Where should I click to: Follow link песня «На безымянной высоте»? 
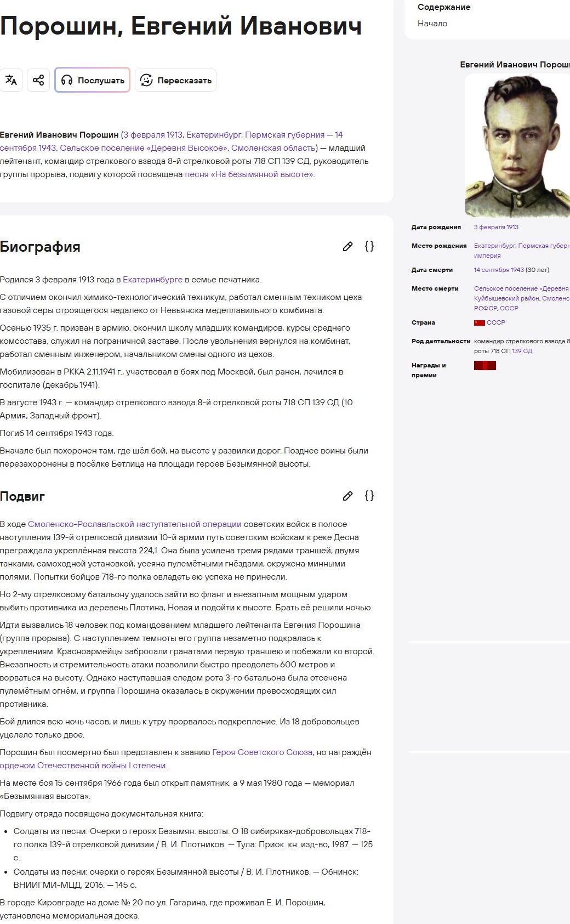[x=249, y=174]
